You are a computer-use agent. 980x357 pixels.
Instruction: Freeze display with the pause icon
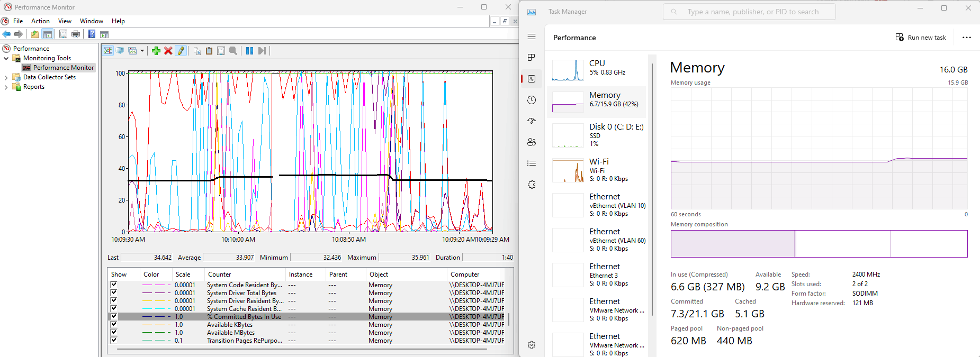click(249, 51)
